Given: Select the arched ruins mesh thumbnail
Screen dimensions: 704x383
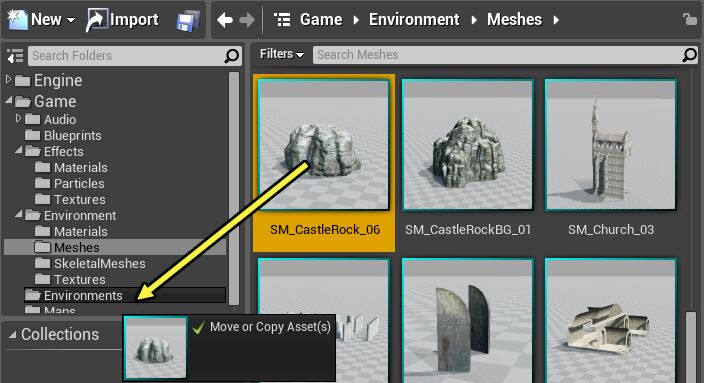Looking at the screenshot, I should tap(611, 321).
